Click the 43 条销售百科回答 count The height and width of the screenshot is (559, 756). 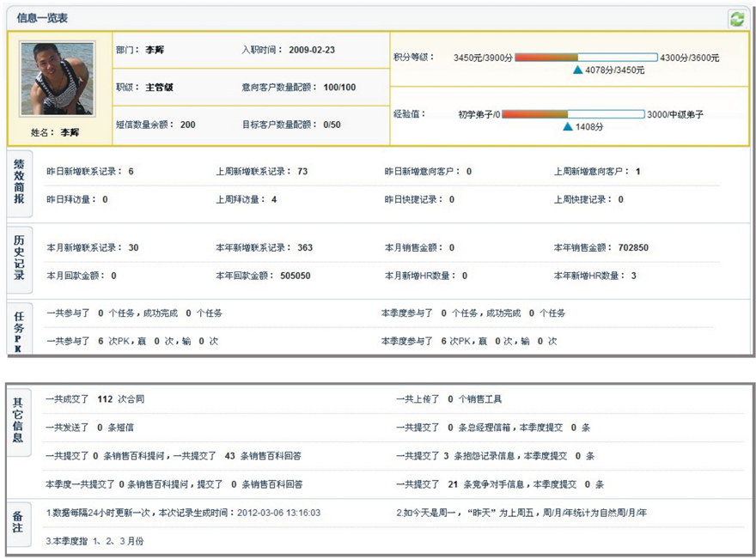point(229,456)
